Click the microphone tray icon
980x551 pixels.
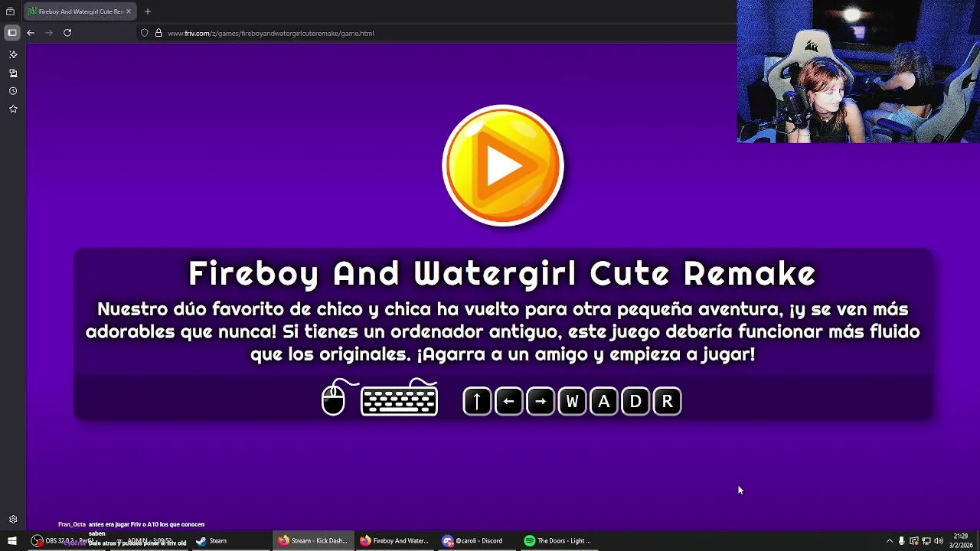tap(902, 541)
